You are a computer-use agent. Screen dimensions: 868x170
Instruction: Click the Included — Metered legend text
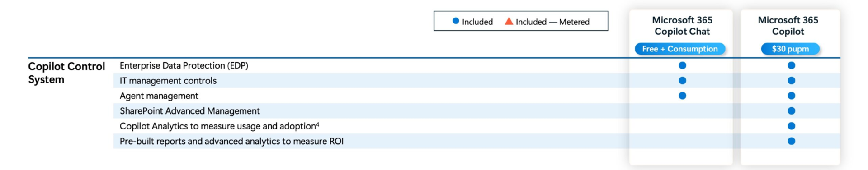point(552,22)
